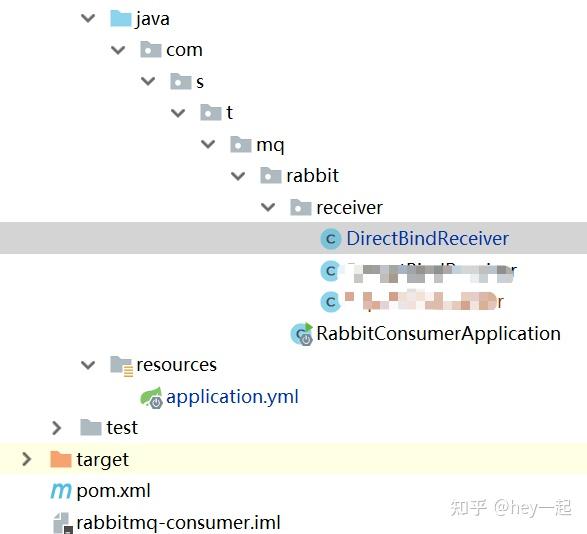The width and height of the screenshot is (587, 534).
Task: Collapse the receiver package chevron
Action: [268, 207]
